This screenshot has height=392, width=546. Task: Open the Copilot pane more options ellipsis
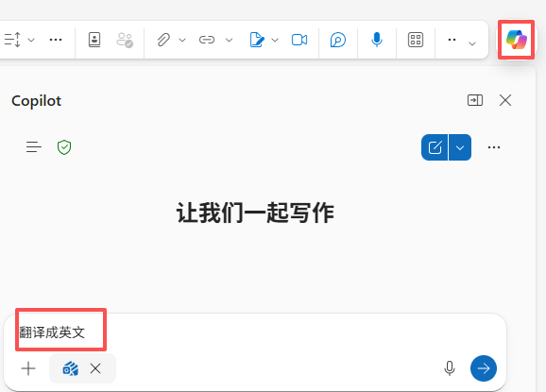pos(494,147)
